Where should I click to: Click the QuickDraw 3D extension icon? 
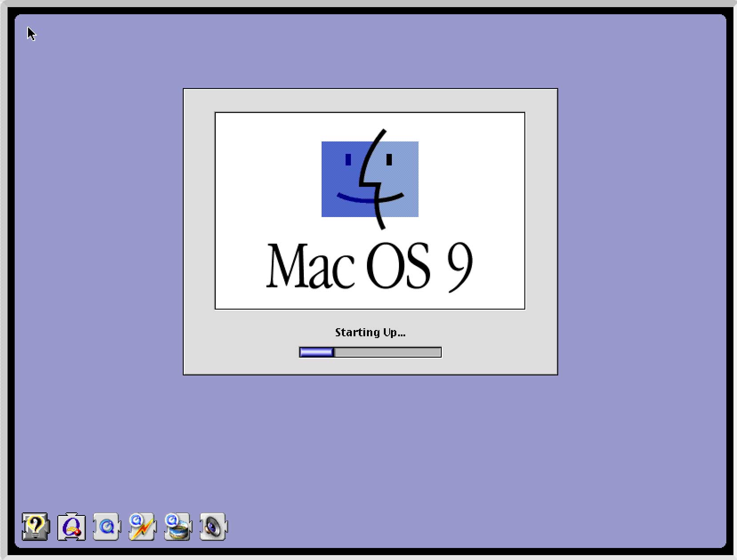click(x=71, y=527)
